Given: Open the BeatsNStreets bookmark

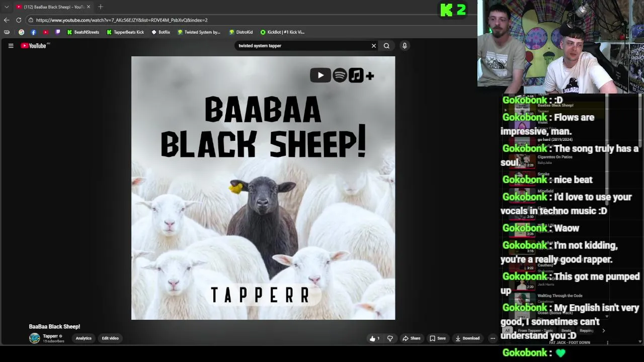Looking at the screenshot, I should (x=83, y=32).
